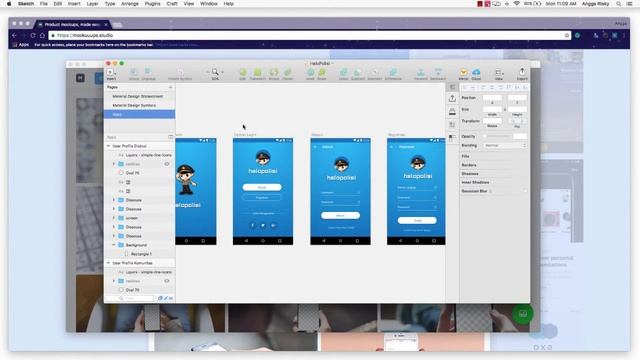Image resolution: width=640 pixels, height=360 pixels.
Task: Open the Blending mode dropdown
Action: (x=505, y=145)
